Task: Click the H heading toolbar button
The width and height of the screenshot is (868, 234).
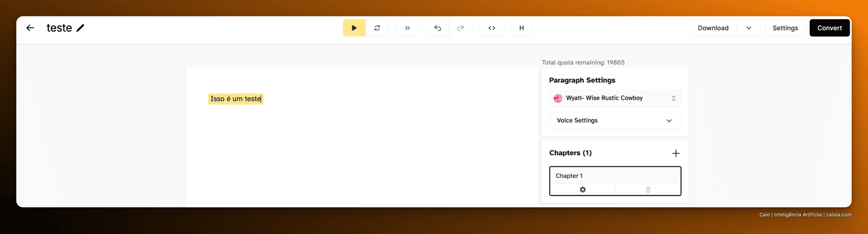Action: [522, 28]
